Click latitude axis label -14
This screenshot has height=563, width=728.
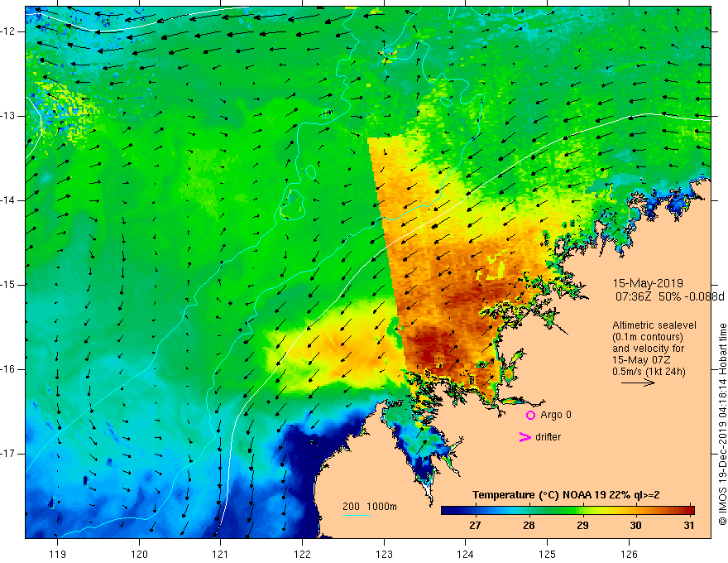(8, 200)
